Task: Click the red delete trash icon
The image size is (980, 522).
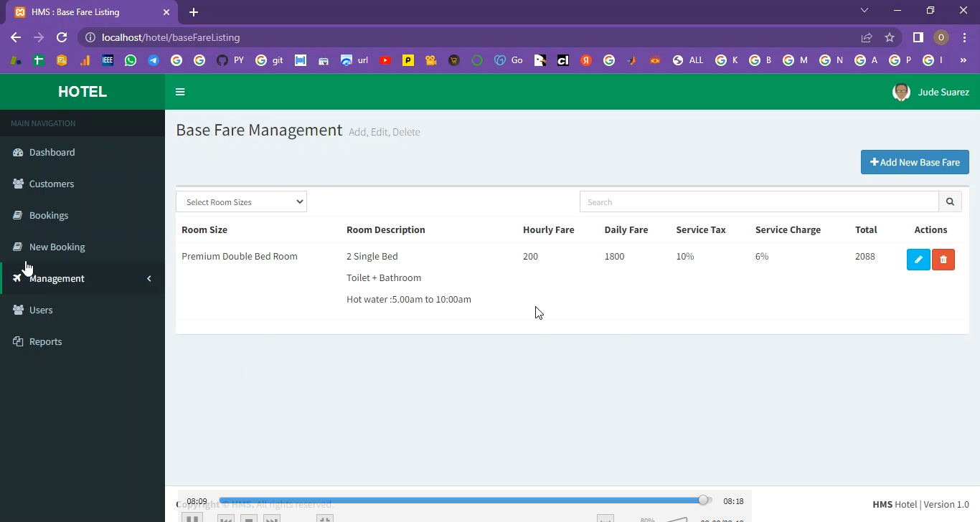Action: pos(943,260)
